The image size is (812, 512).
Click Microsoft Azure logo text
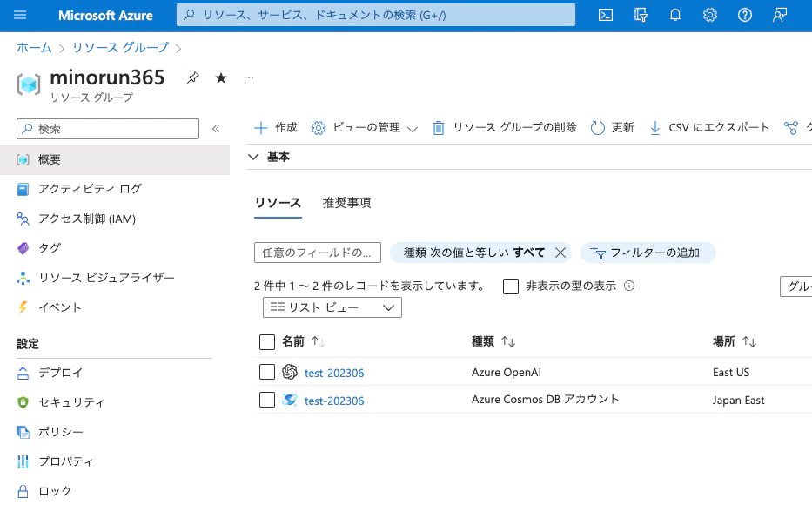click(105, 16)
